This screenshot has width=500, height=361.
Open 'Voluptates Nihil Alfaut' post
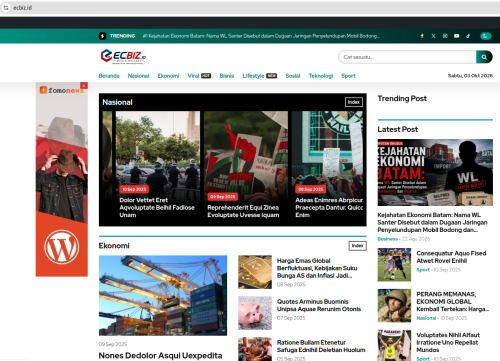(x=448, y=342)
